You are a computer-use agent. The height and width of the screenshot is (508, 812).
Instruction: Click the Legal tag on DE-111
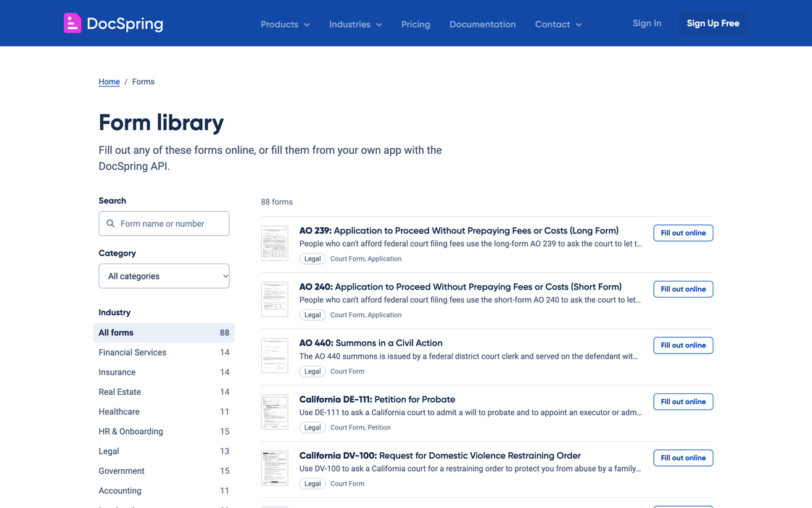click(312, 427)
